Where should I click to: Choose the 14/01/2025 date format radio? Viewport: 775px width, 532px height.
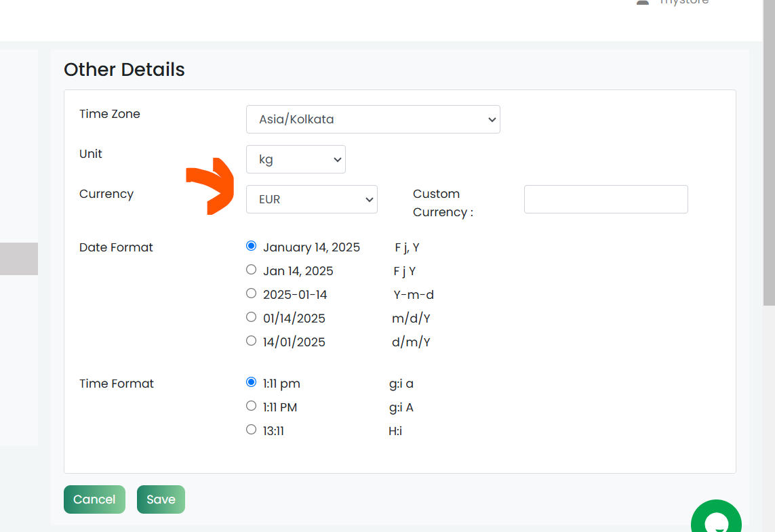(x=251, y=341)
